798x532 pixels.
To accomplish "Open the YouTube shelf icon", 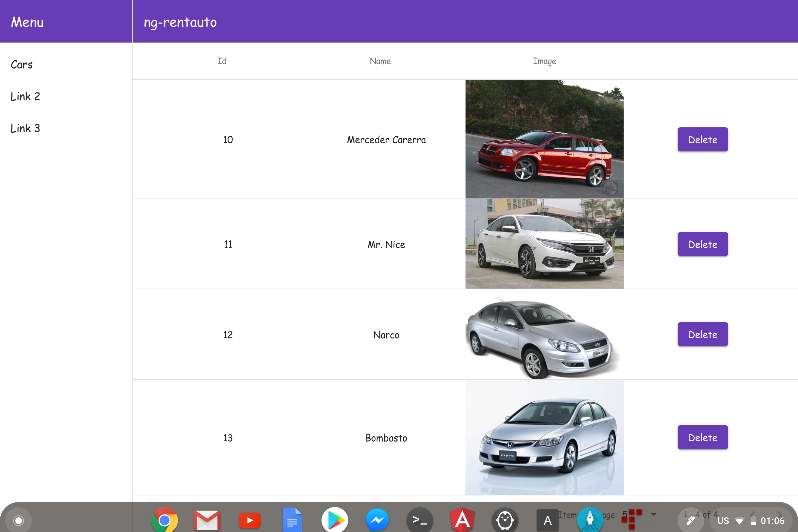I will (x=250, y=520).
